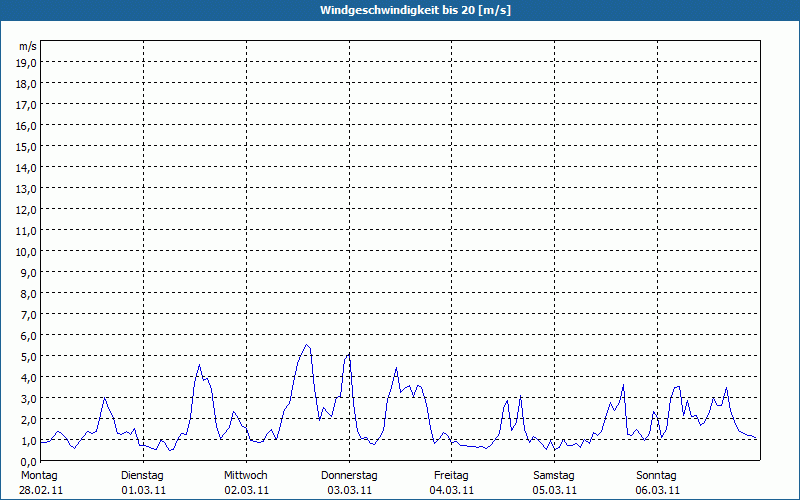This screenshot has width=800, height=500.
Task: Select the 'Freitag' day label
Action: tap(451, 476)
